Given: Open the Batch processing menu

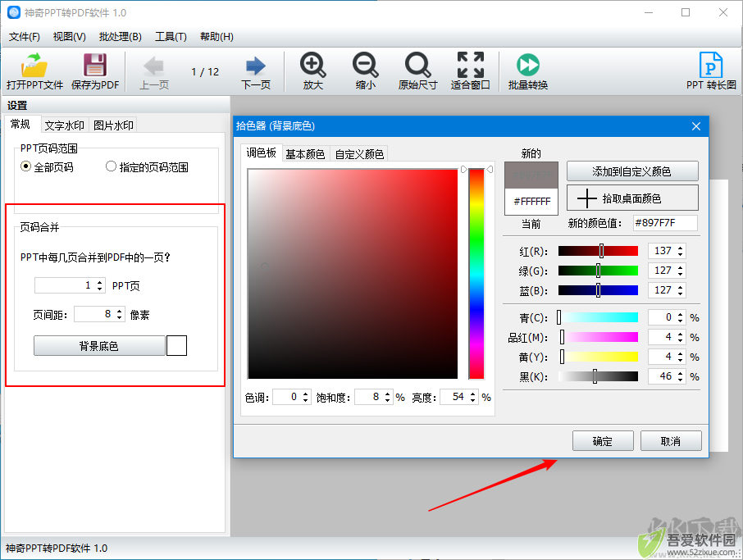Looking at the screenshot, I should pos(120,36).
